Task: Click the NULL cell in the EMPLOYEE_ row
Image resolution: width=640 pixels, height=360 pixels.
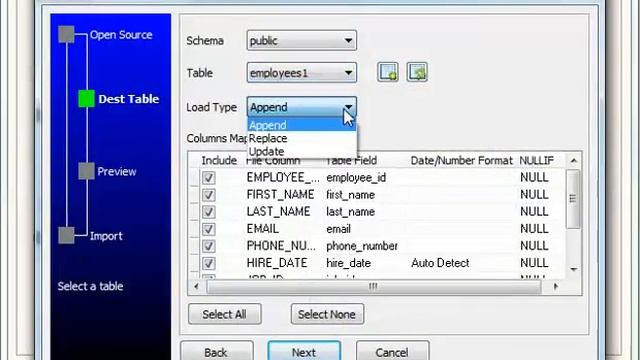Action: (x=534, y=178)
